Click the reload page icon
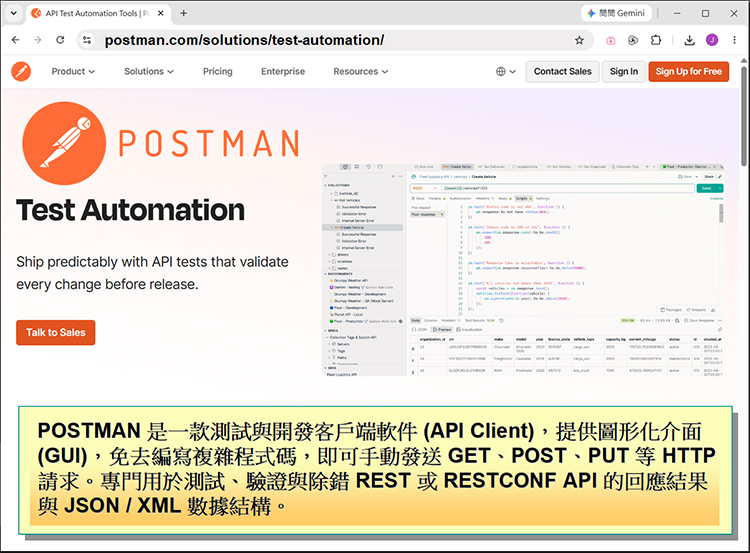This screenshot has width=750, height=553. (x=60, y=40)
